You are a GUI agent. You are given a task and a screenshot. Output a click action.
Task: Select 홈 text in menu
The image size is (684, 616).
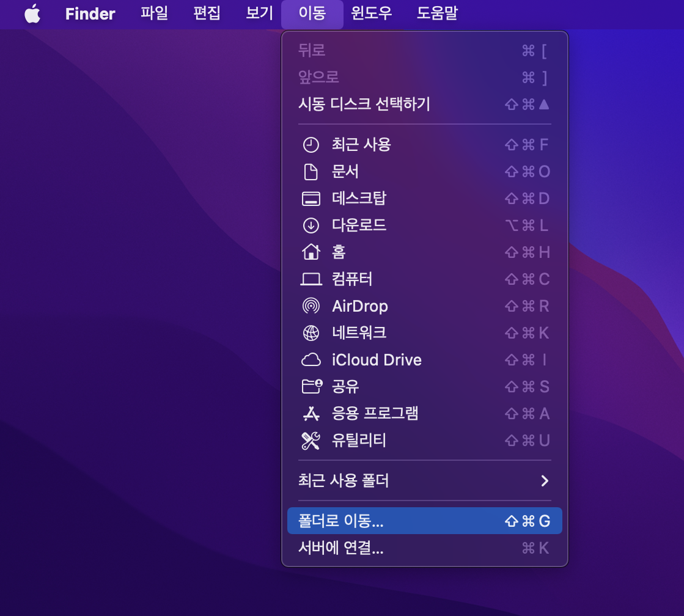pos(339,252)
